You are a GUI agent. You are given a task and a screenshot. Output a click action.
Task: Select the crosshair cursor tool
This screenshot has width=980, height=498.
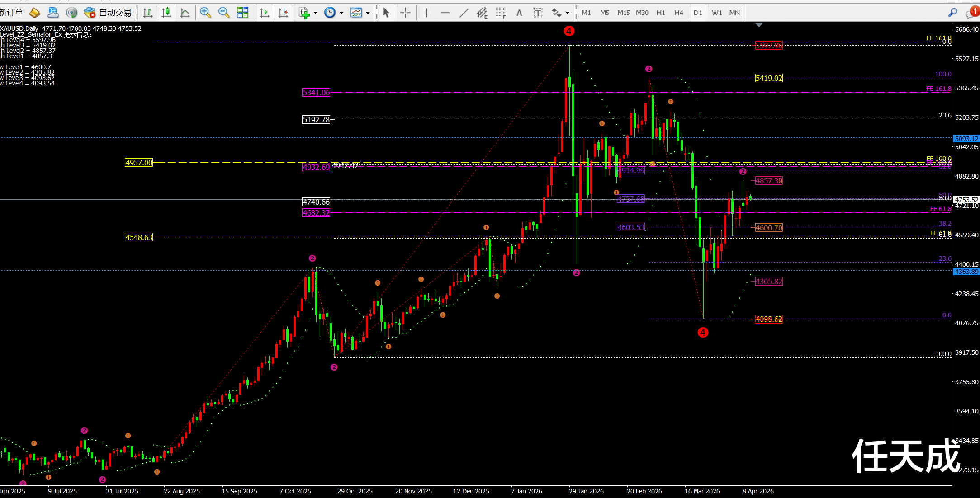coord(405,13)
